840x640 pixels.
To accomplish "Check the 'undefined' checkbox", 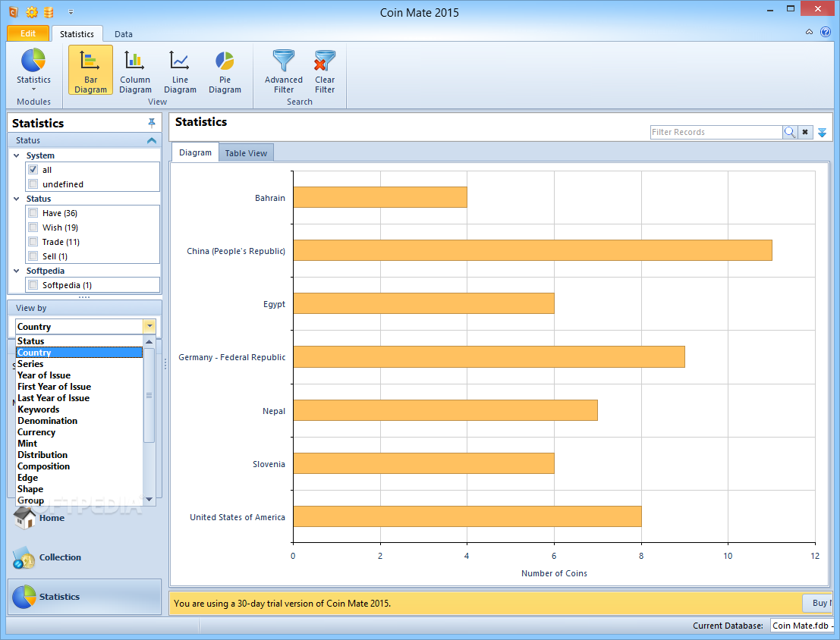I will click(x=33, y=184).
